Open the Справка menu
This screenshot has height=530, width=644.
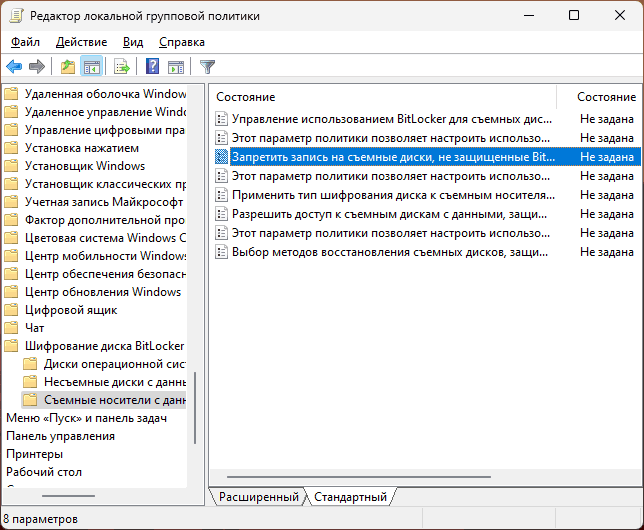[182, 42]
